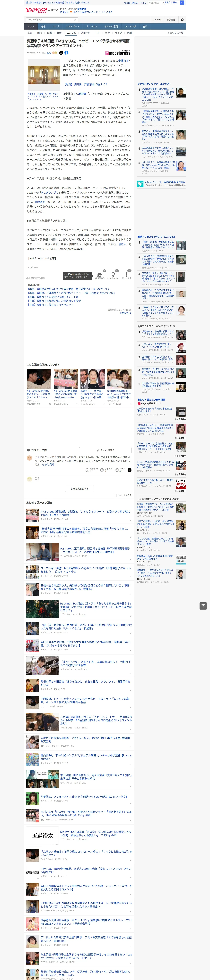Click the first commenter's avatar

[29, 458]
